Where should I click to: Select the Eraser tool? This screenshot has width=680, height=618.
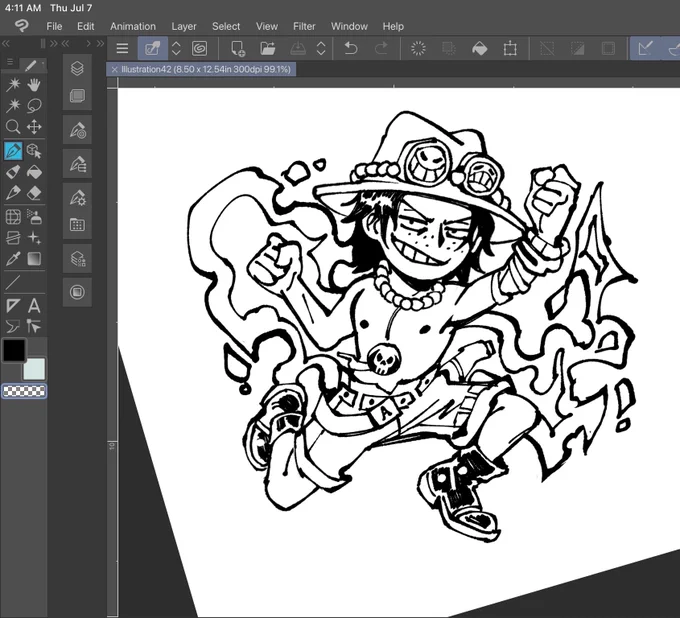(x=34, y=193)
